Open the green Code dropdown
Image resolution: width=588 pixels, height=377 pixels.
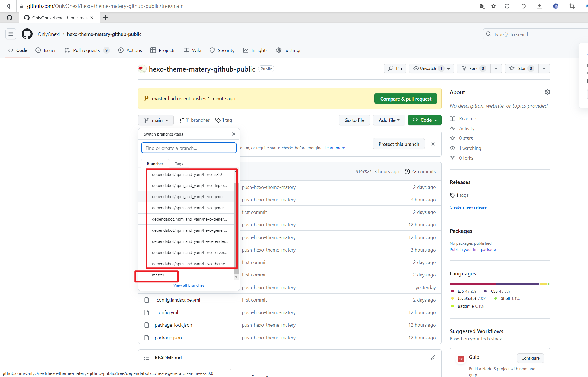click(425, 120)
